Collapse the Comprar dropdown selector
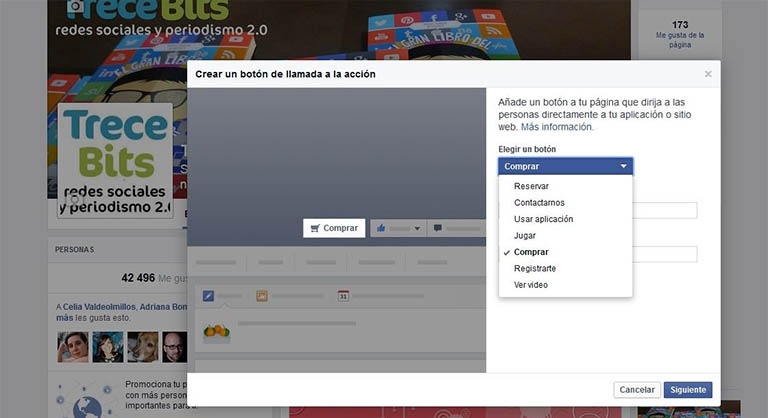Screen dimensions: 768x418 (565, 166)
